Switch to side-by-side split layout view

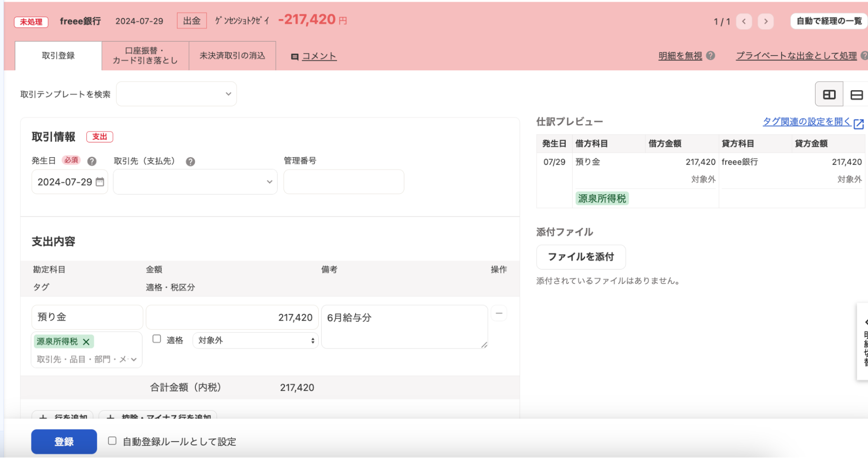(x=829, y=94)
